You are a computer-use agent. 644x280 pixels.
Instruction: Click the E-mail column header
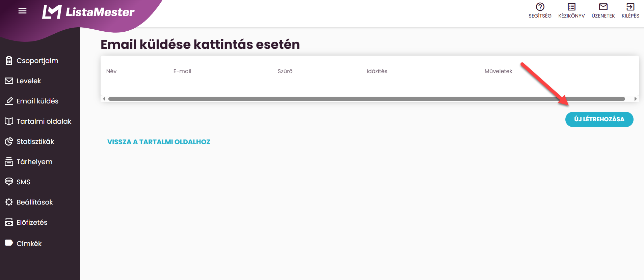point(182,71)
